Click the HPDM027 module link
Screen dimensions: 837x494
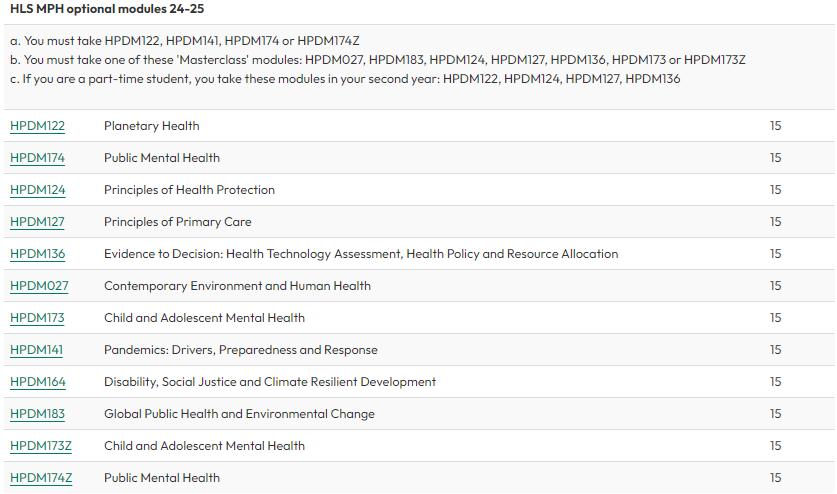tap(39, 286)
